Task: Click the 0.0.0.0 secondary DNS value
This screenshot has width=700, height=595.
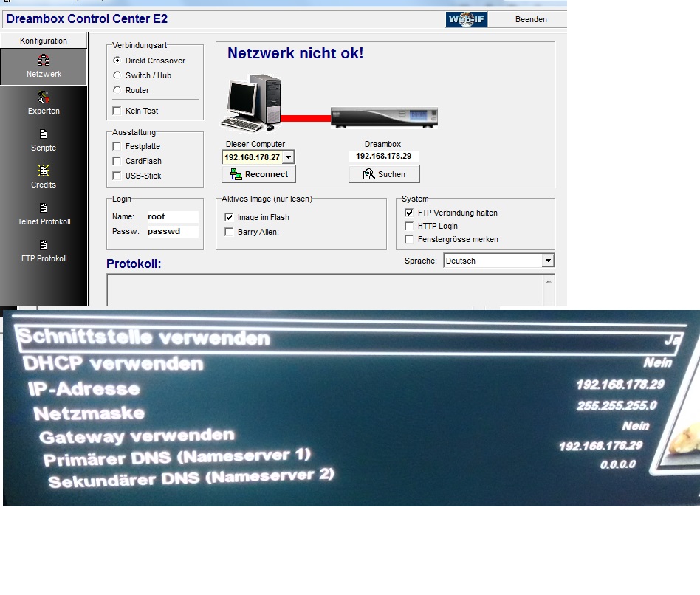Action: [x=618, y=464]
